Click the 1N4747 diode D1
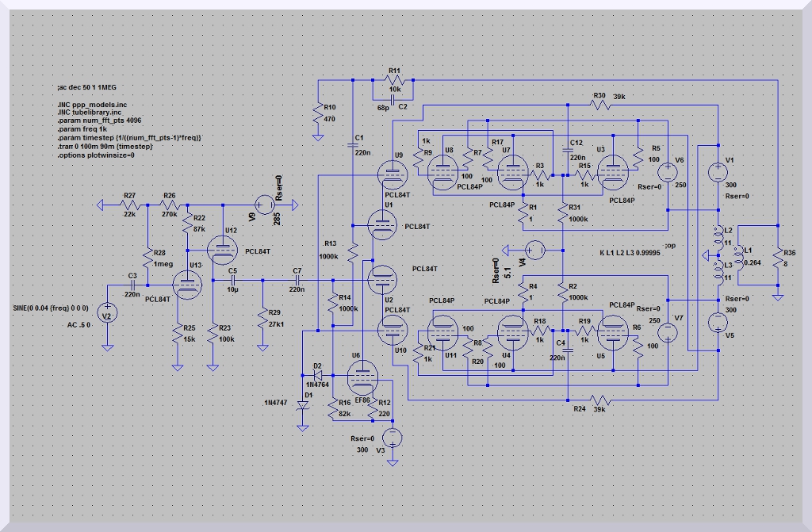 [302, 404]
